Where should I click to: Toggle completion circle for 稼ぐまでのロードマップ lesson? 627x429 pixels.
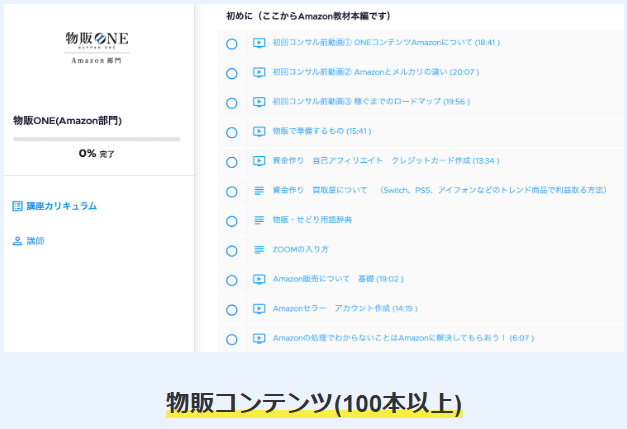231,102
